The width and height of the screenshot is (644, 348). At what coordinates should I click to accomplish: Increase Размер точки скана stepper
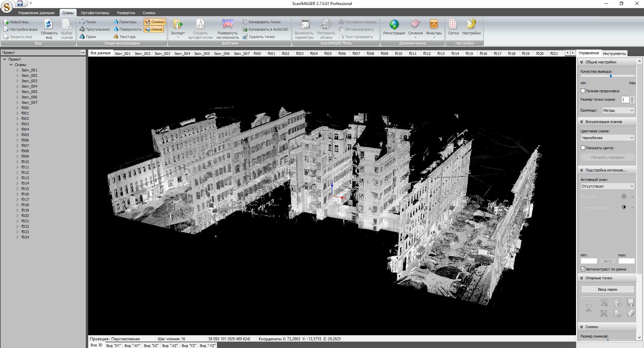[x=632, y=98]
